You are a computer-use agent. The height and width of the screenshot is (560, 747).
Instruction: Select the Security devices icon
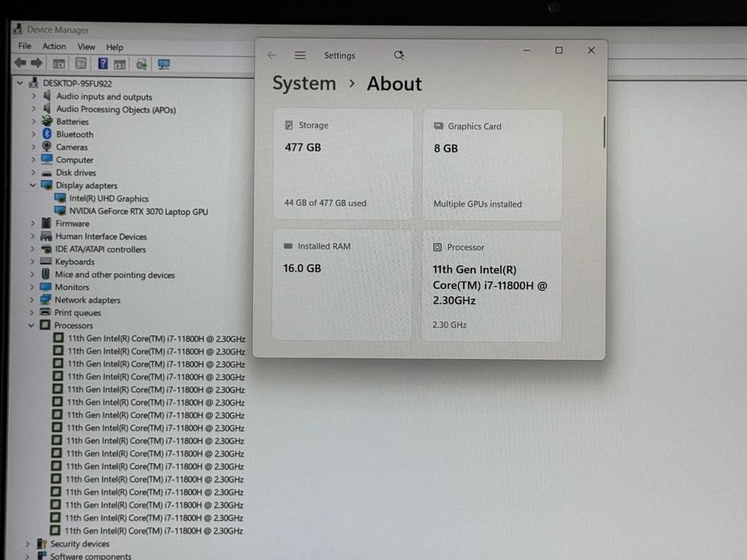pyautogui.click(x=42, y=543)
